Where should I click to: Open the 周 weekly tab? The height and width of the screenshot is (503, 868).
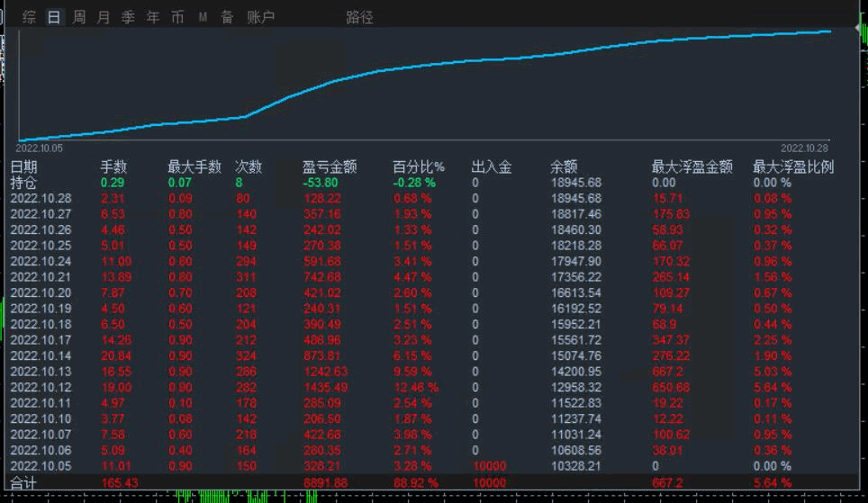tap(79, 17)
